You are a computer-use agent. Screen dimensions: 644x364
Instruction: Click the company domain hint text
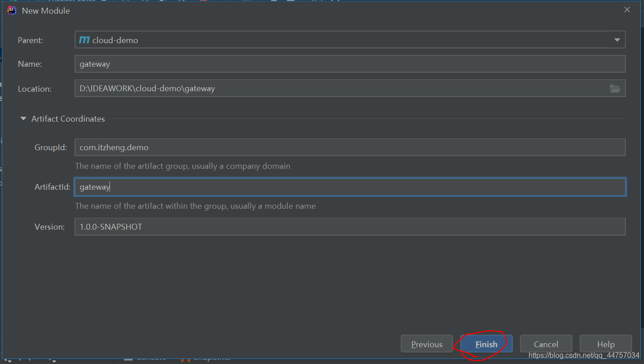click(183, 166)
